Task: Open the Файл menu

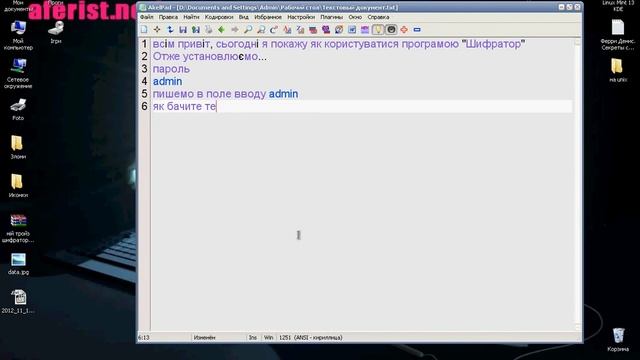Action: pos(147,17)
